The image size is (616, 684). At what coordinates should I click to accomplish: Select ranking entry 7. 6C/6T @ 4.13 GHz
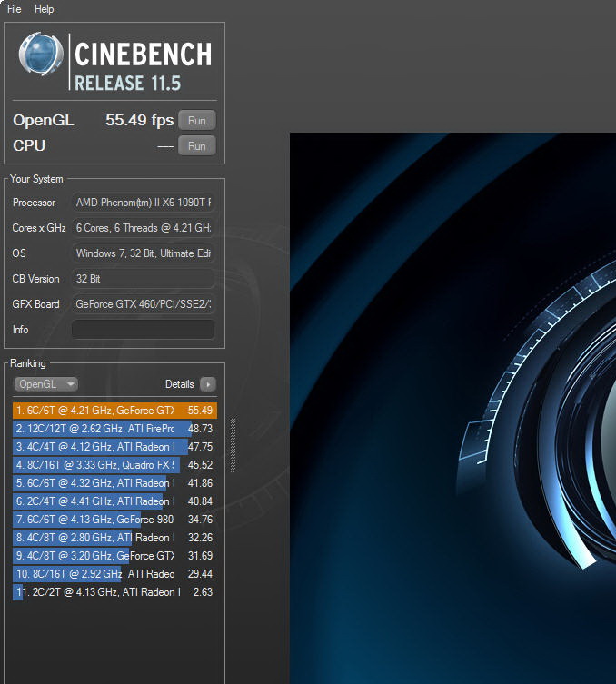click(x=114, y=520)
